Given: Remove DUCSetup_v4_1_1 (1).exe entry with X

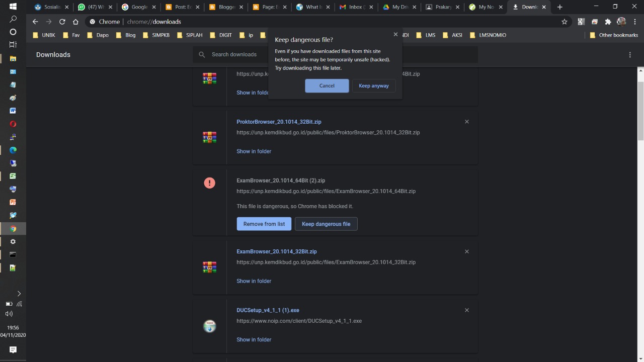Looking at the screenshot, I should point(467,310).
